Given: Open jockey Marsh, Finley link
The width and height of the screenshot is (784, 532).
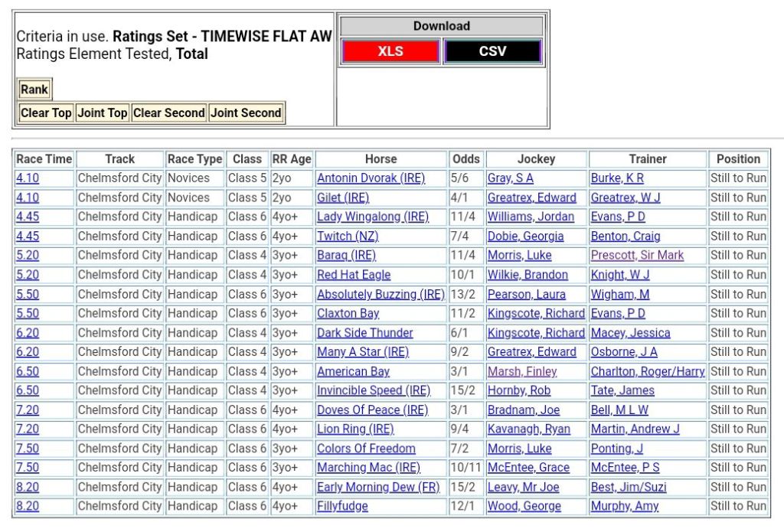Looking at the screenshot, I should 522,371.
